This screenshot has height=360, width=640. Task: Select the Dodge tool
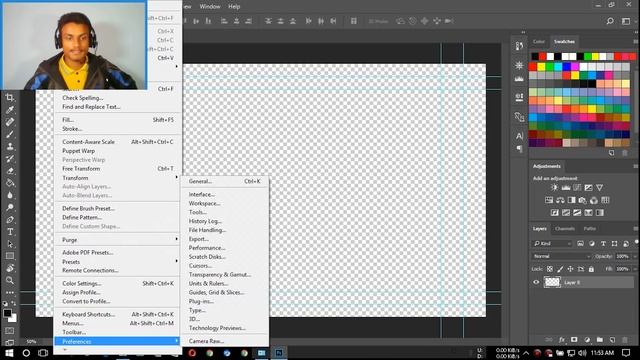(10, 207)
